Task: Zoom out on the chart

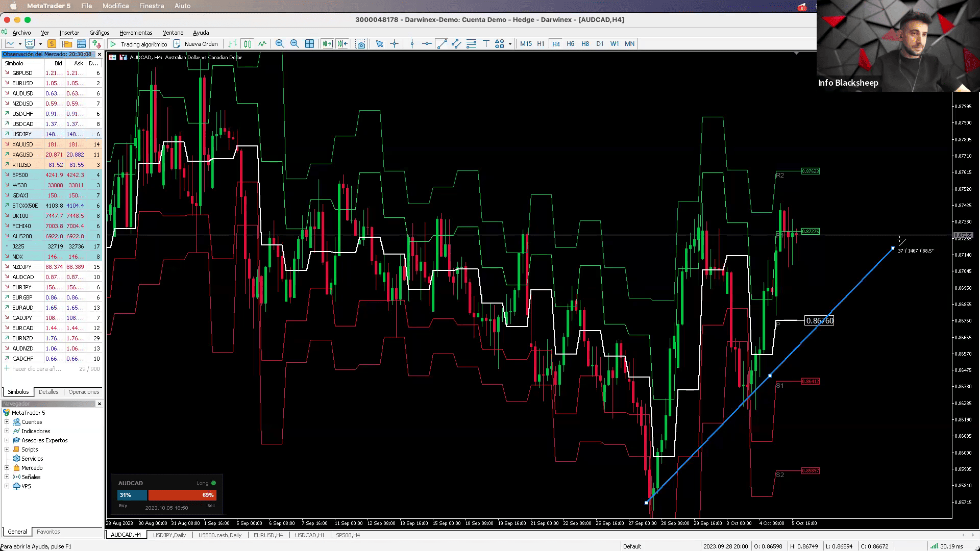Action: (295, 44)
